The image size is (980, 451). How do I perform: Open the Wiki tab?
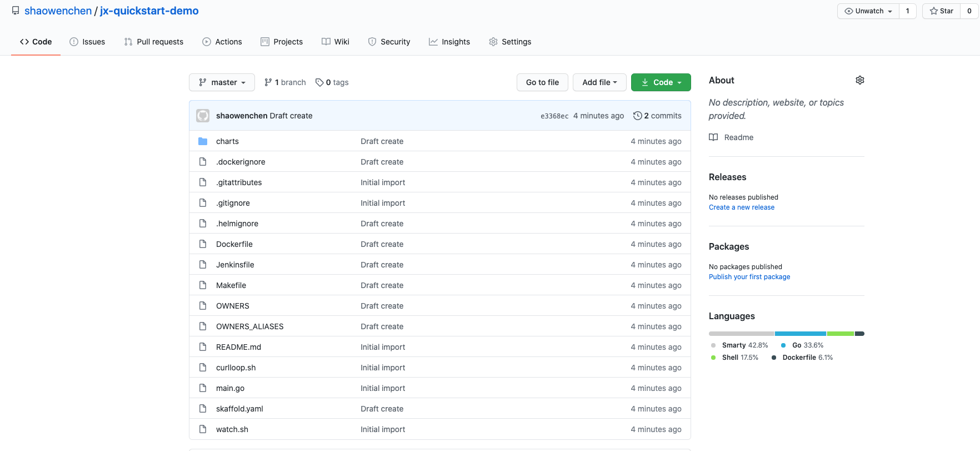(x=336, y=42)
